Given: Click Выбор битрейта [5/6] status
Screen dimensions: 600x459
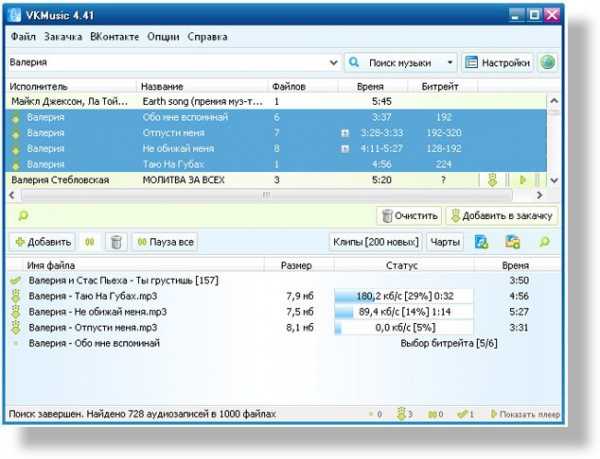Looking at the screenshot, I should pyautogui.click(x=449, y=343).
